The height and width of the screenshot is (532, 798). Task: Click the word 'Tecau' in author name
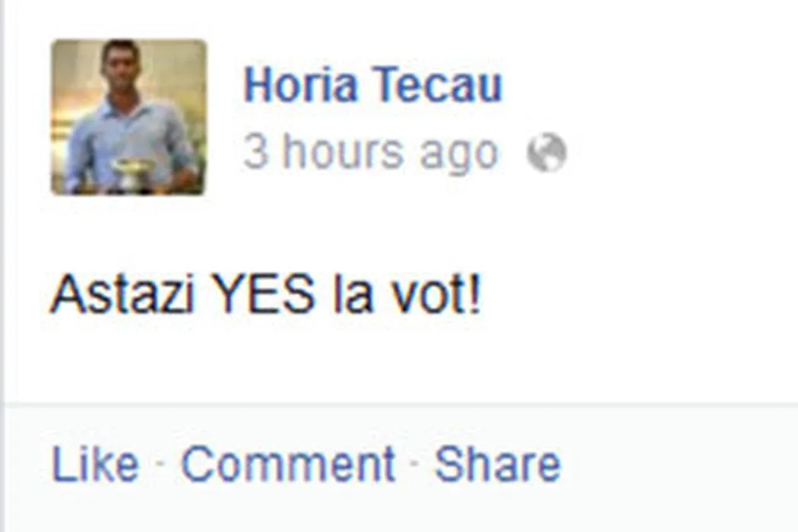pyautogui.click(x=439, y=84)
